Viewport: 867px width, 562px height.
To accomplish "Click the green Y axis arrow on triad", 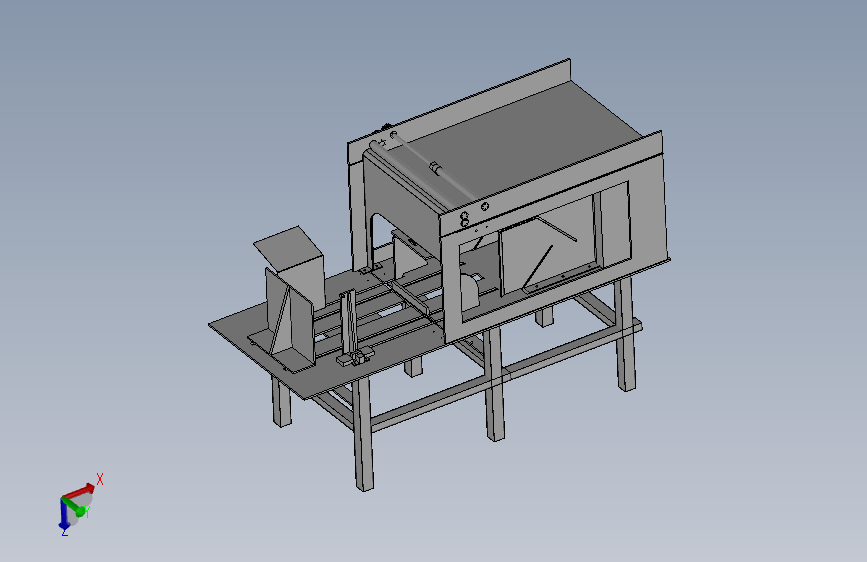I will pyautogui.click(x=75, y=507).
